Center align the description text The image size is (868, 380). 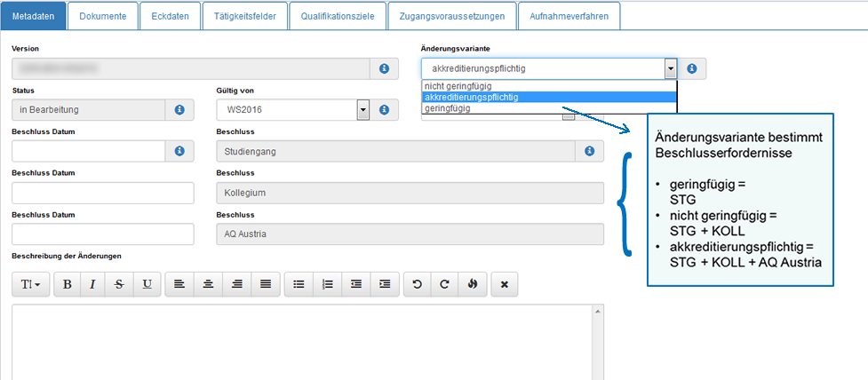(209, 284)
